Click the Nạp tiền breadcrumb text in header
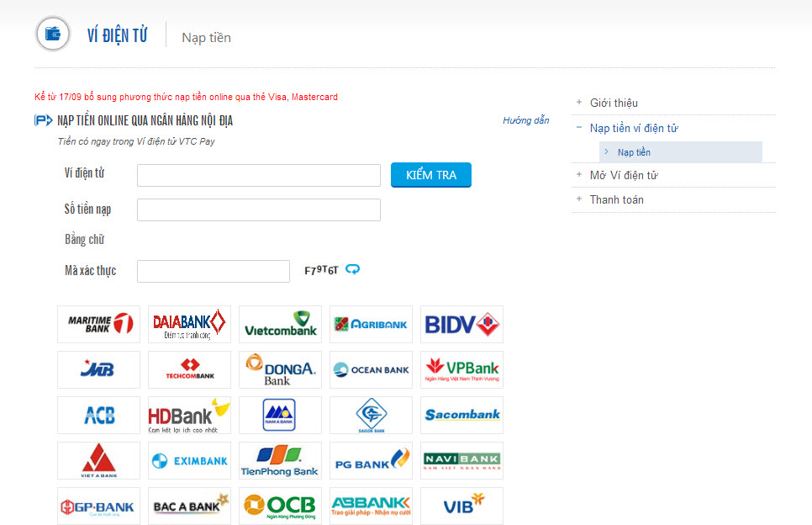This screenshot has width=812, height=525. [x=206, y=38]
